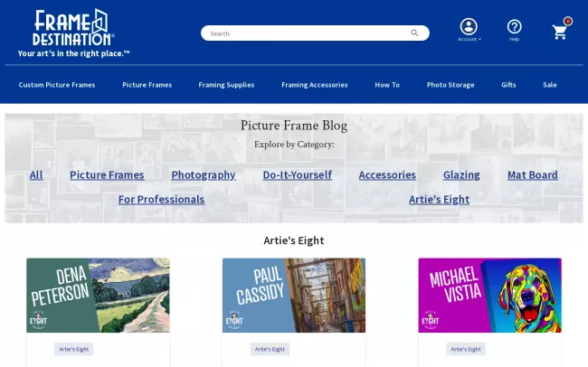Open Picture Frames navigation menu
Image resolution: width=588 pixels, height=367 pixels.
click(147, 85)
